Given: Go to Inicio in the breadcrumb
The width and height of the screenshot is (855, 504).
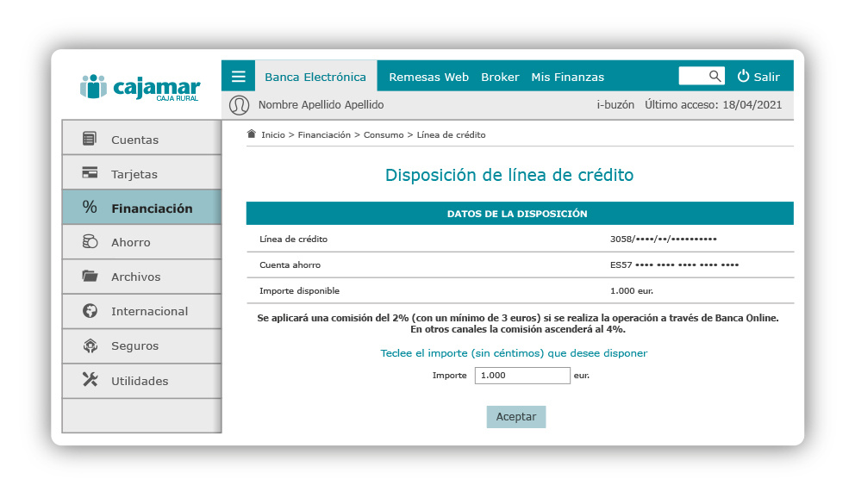Looking at the screenshot, I should tap(272, 134).
